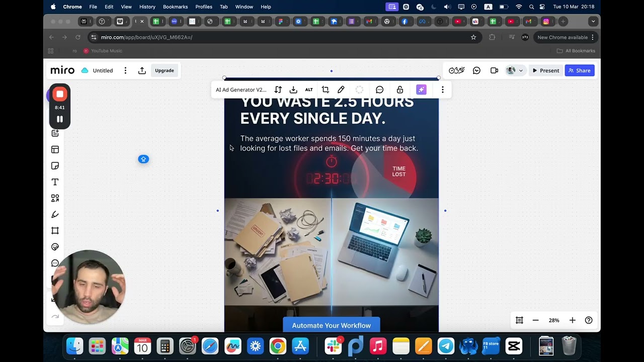Select the Comment tool in the sidebar

pos(55,263)
